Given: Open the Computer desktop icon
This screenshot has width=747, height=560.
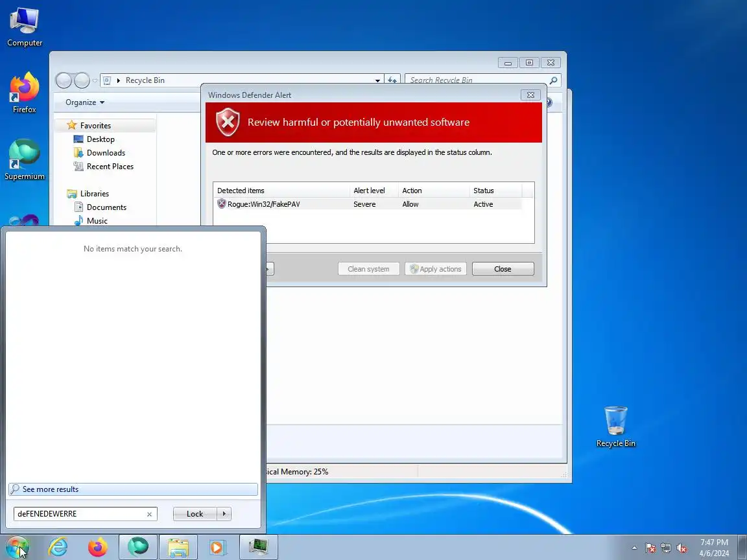Looking at the screenshot, I should pyautogui.click(x=24, y=27).
